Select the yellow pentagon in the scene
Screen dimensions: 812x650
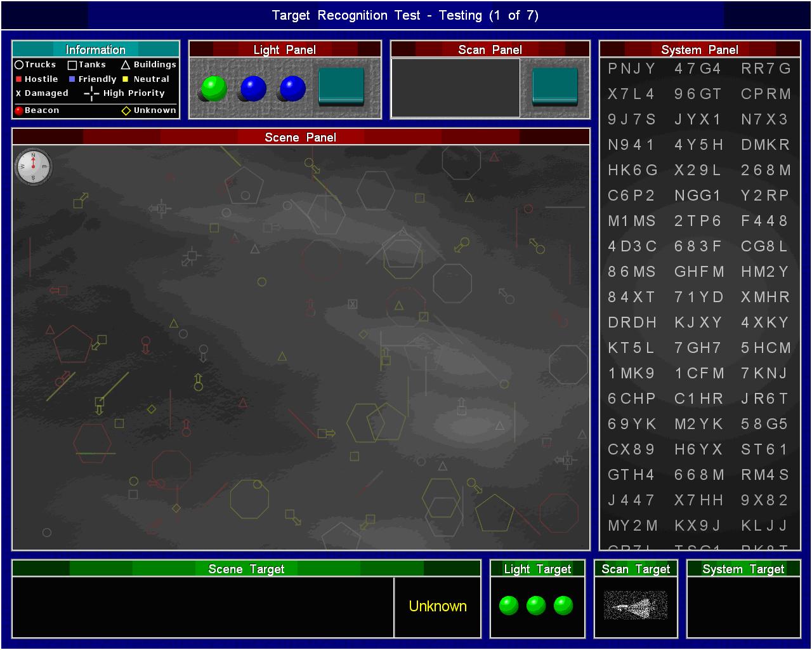click(x=494, y=513)
